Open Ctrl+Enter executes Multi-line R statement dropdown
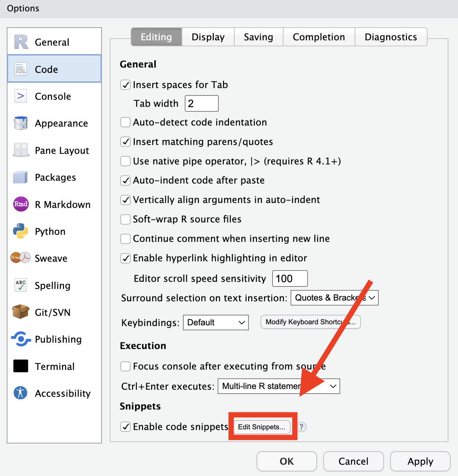 tap(279, 386)
